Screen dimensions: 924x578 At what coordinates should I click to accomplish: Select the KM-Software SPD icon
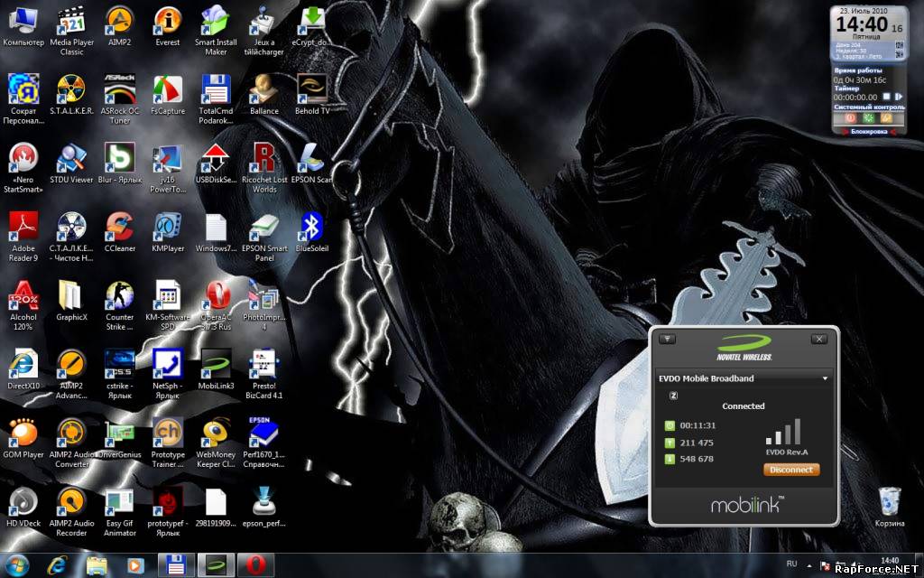tap(167, 305)
